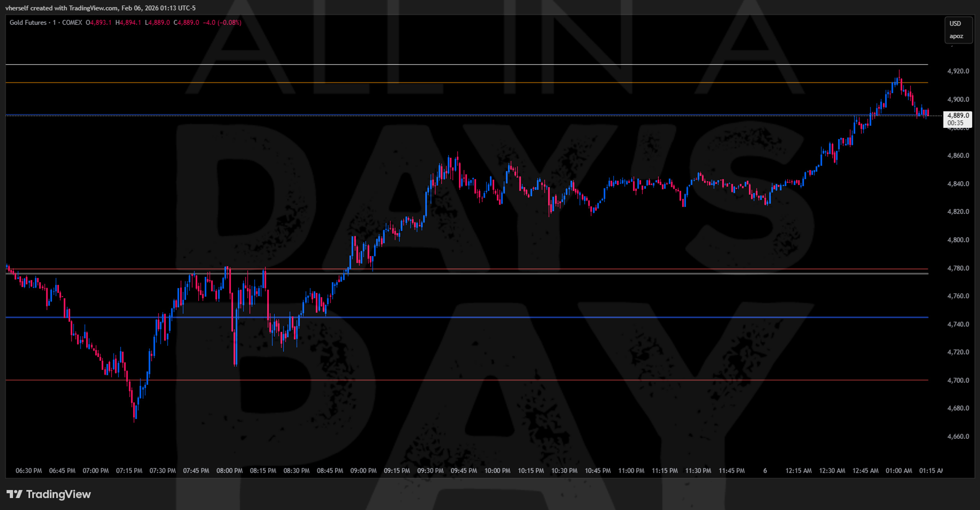Click the change value −4.0 (−0.08%)
The height and width of the screenshot is (510, 980).
[x=222, y=23]
